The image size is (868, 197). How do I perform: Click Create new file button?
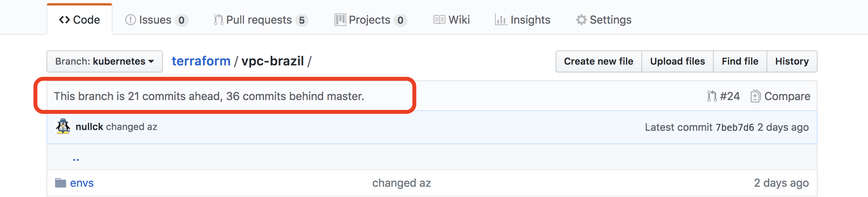click(598, 61)
